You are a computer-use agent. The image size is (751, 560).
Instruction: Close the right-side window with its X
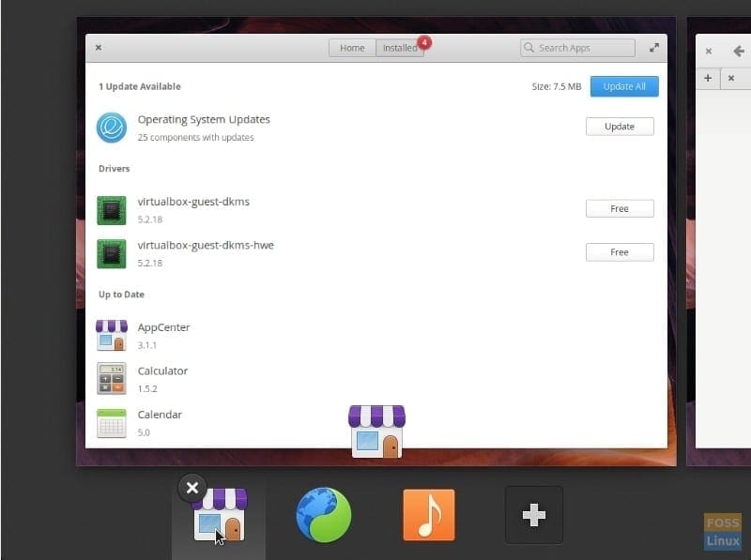coord(709,51)
